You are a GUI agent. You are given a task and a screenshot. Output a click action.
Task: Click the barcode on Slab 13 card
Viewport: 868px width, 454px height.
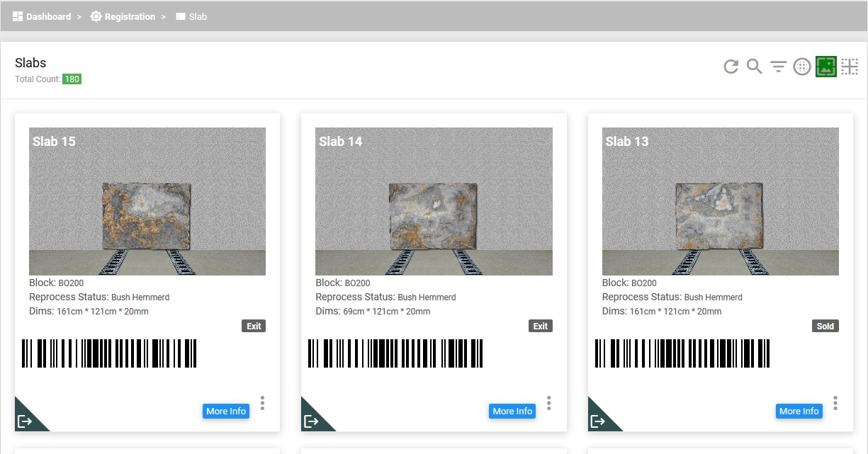(x=682, y=353)
